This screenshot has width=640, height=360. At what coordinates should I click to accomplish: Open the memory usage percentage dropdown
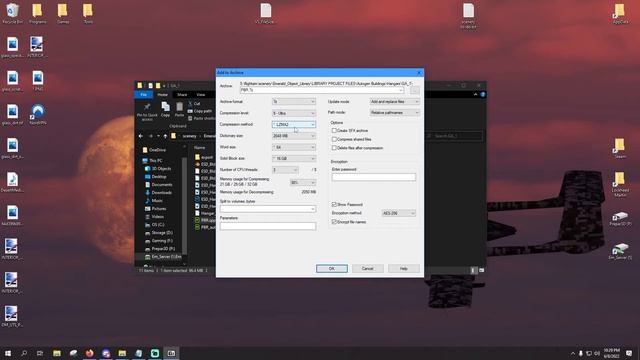[x=303, y=182]
